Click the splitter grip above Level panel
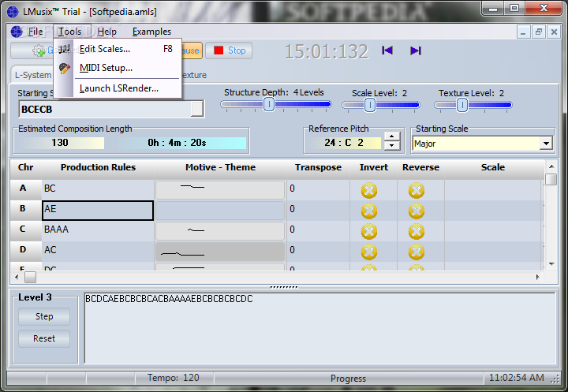568x392 pixels. tap(284, 287)
